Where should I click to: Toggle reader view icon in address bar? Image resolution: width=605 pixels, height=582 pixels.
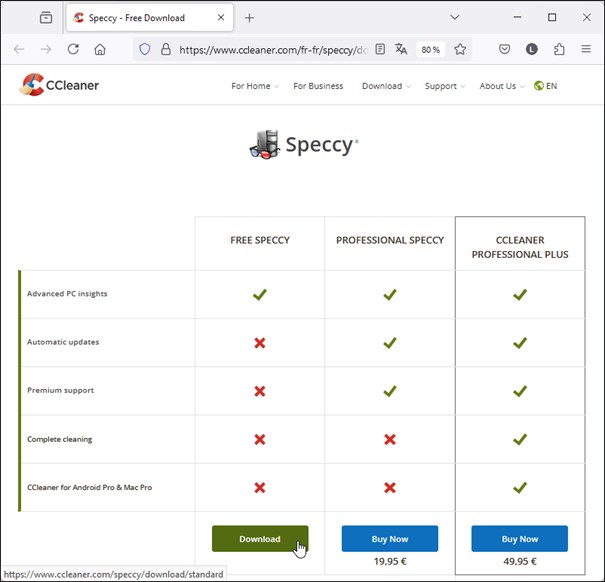click(380, 49)
